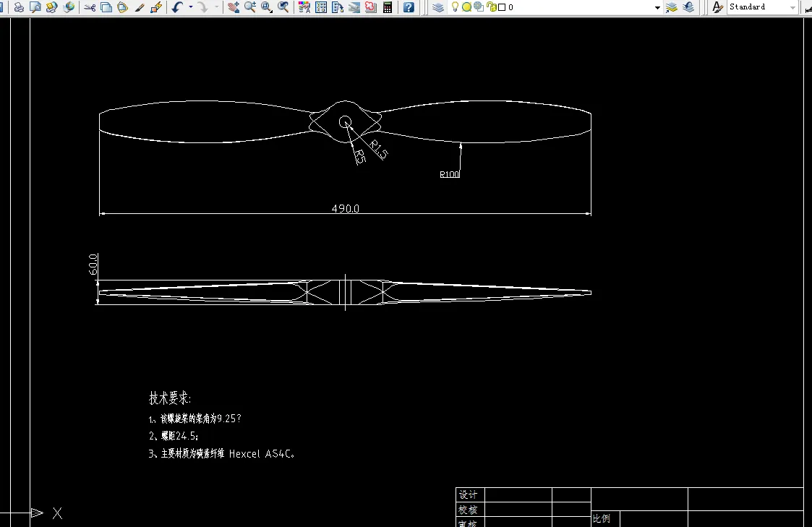Click the 技术要求 heading text
This screenshot has height=527, width=812.
(x=170, y=398)
